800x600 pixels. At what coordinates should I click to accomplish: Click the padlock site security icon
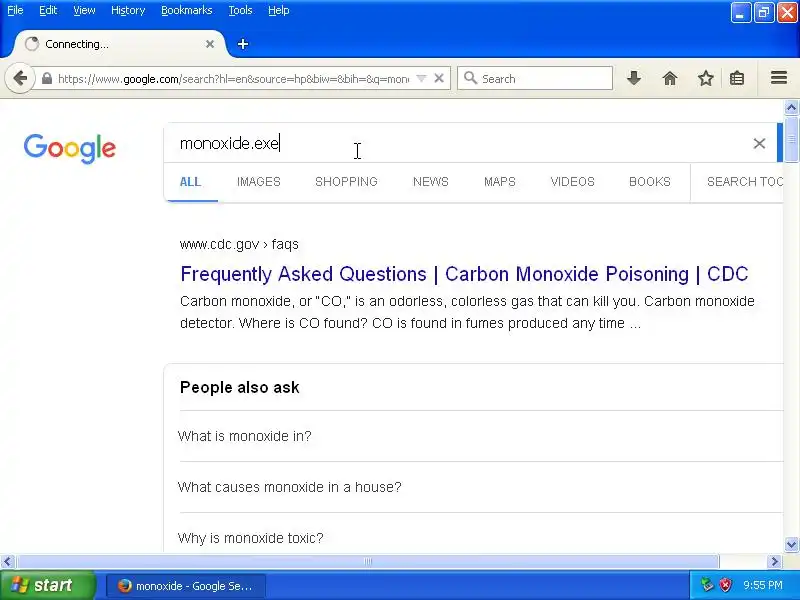[46, 79]
